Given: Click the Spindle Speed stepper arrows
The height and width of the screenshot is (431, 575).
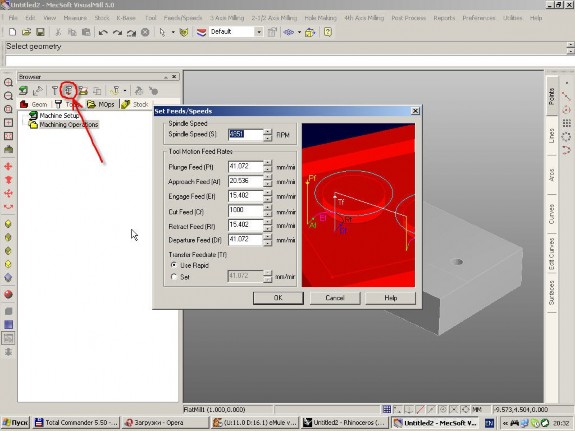Looking at the screenshot, I should coord(268,135).
